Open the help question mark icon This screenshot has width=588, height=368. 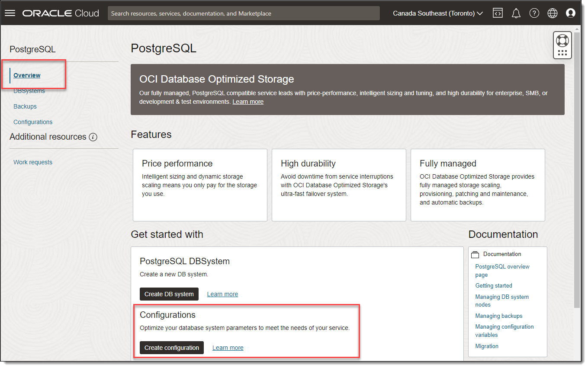coord(534,13)
